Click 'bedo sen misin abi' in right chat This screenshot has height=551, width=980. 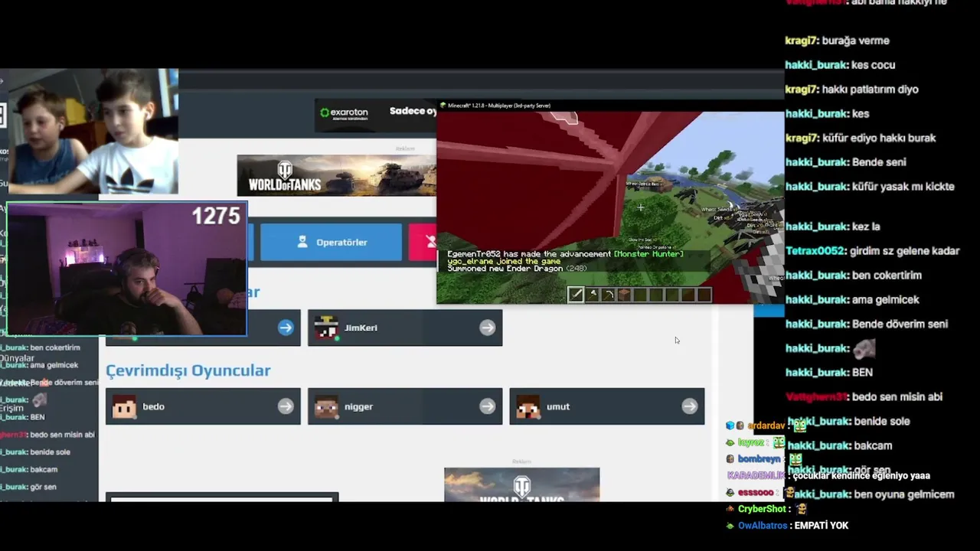[864, 396]
